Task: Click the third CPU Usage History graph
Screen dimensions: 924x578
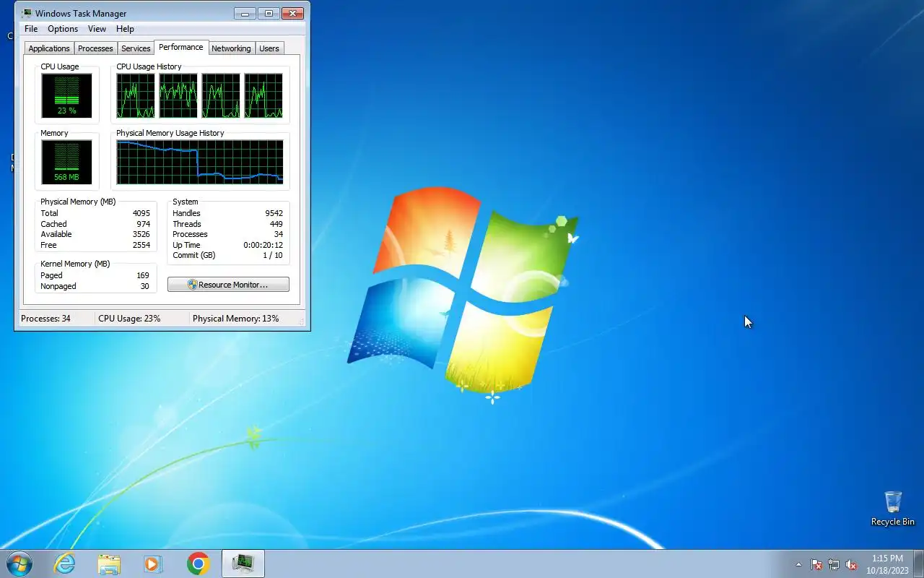Action: tap(221, 95)
